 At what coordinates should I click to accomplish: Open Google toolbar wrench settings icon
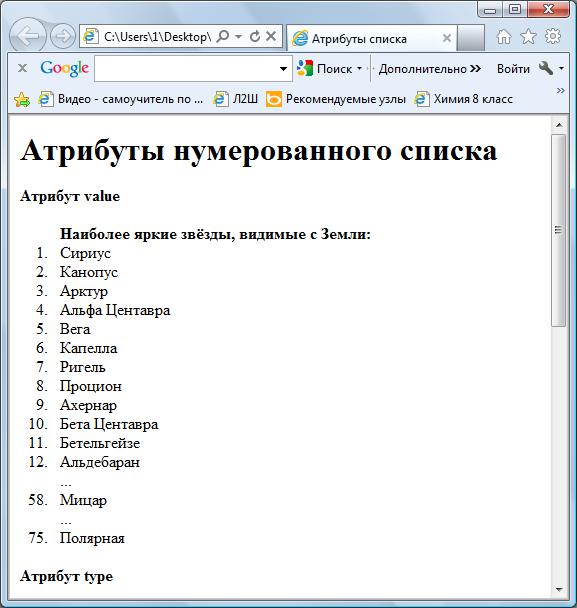(x=545, y=69)
